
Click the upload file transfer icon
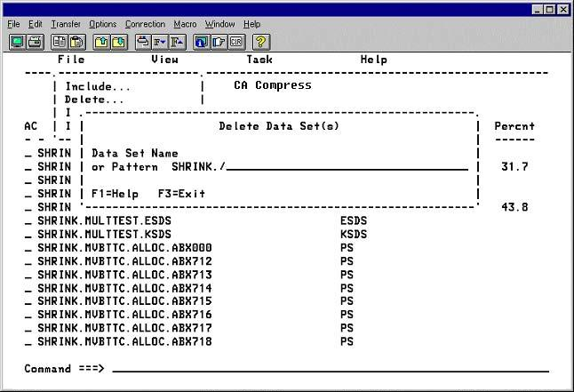[x=100, y=41]
